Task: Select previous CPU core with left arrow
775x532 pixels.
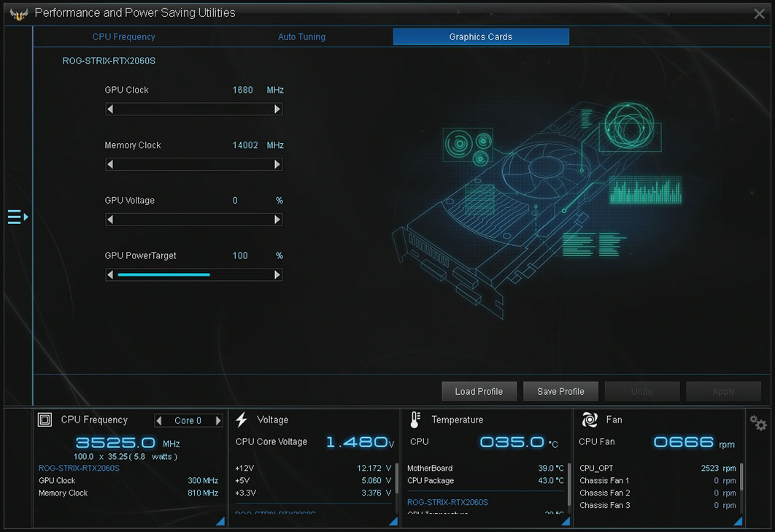Action: pos(159,421)
